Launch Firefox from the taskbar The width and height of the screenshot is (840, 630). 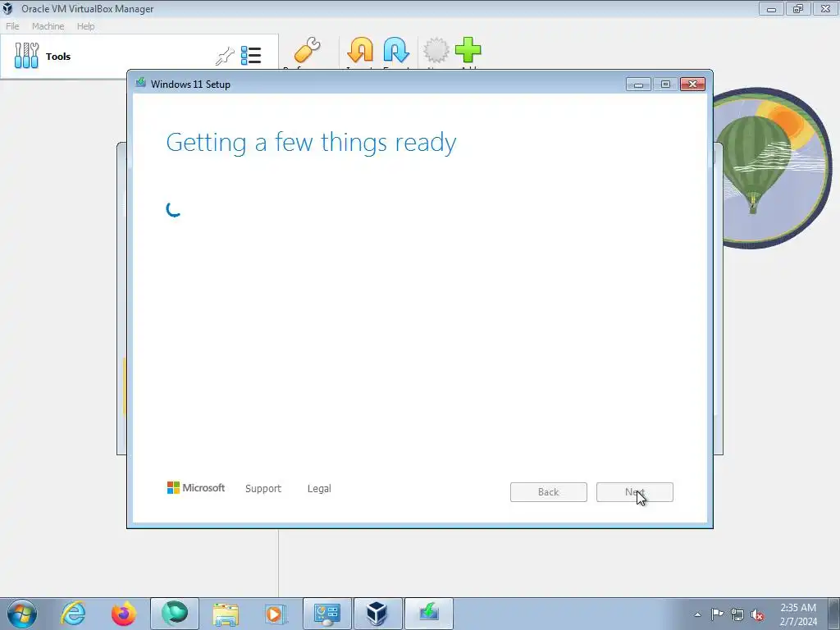(124, 614)
